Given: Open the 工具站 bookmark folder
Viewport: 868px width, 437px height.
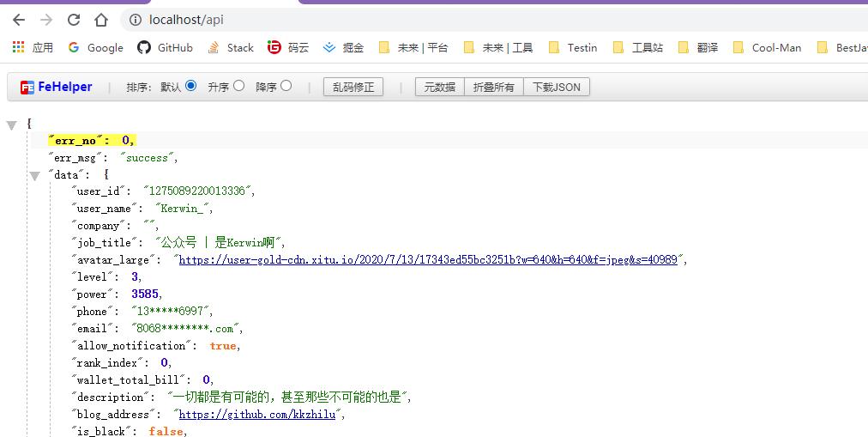Looking at the screenshot, I should (x=638, y=47).
